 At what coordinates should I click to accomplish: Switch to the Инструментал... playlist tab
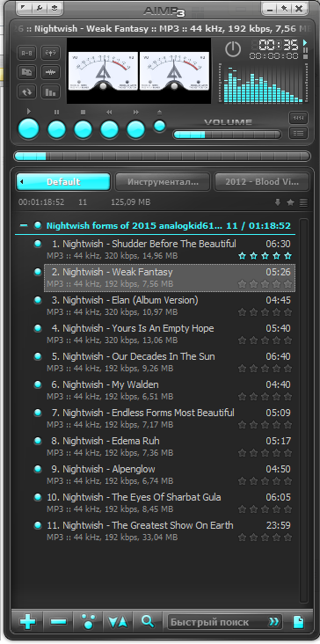tap(163, 182)
